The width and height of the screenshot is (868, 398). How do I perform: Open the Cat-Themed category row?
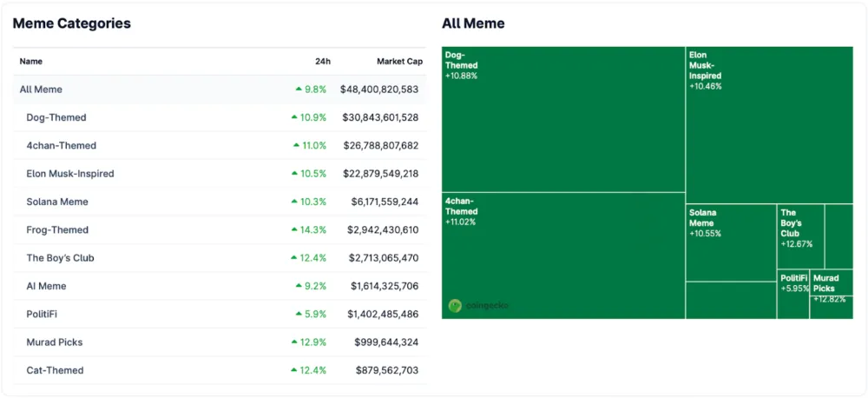tap(55, 371)
